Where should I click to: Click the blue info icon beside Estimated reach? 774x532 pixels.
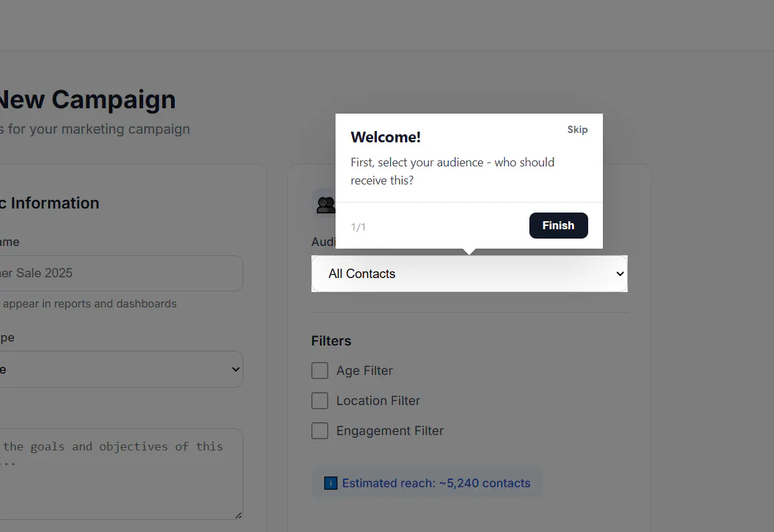click(331, 483)
